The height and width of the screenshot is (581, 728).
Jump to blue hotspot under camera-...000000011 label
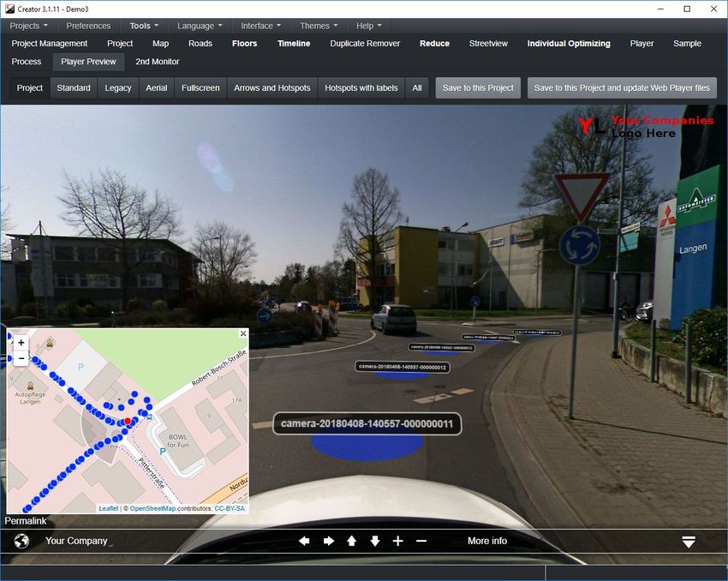[367, 446]
